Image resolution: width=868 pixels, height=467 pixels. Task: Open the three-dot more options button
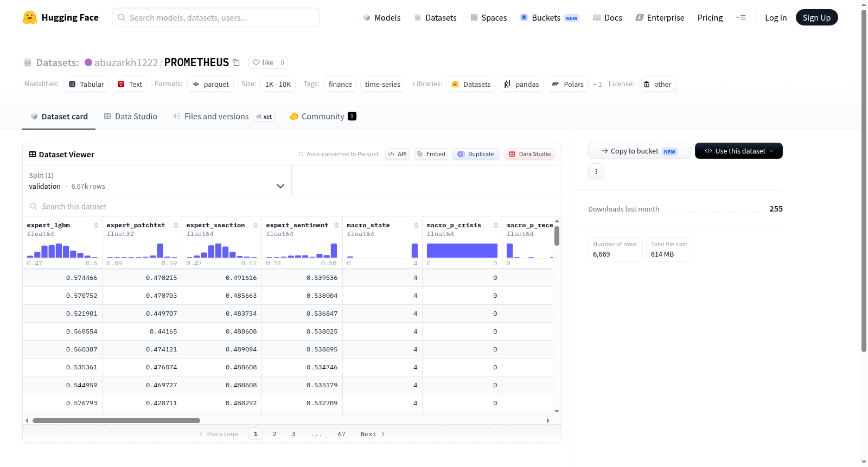[596, 171]
